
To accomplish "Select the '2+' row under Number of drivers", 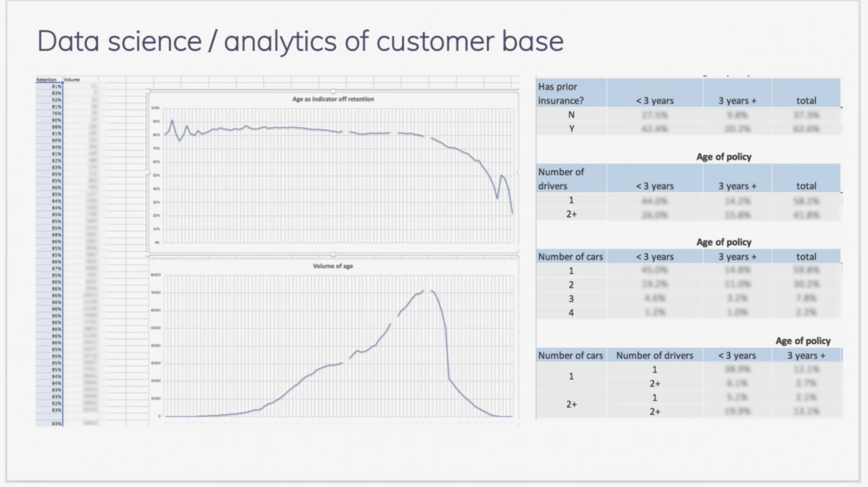I will coord(688,214).
